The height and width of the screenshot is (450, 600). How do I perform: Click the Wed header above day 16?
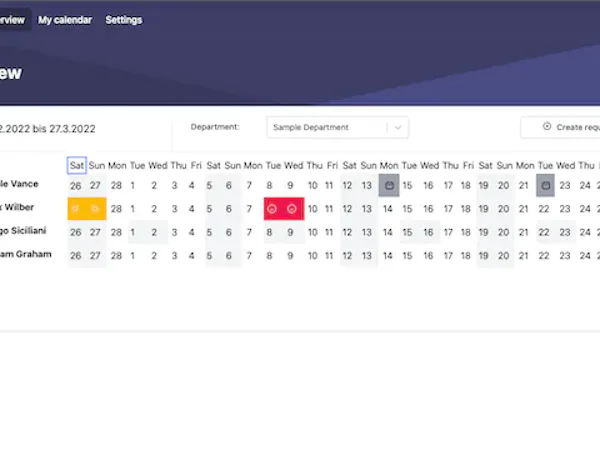[430, 165]
